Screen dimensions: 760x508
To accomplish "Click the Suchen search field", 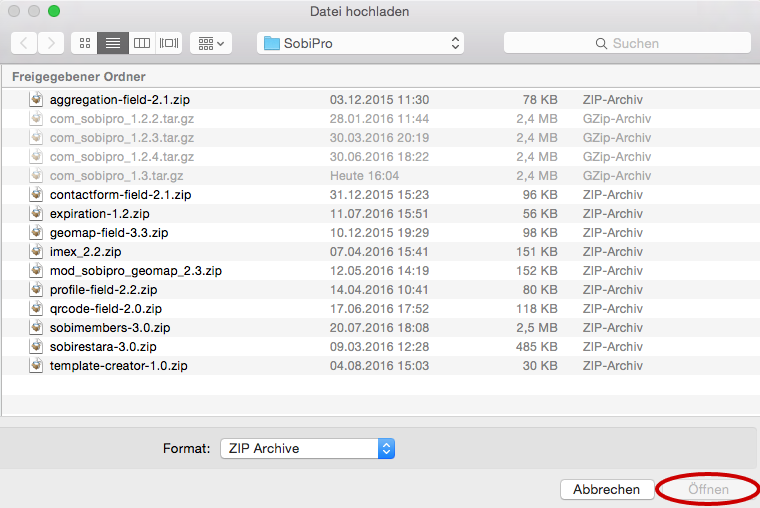I will pos(627,44).
